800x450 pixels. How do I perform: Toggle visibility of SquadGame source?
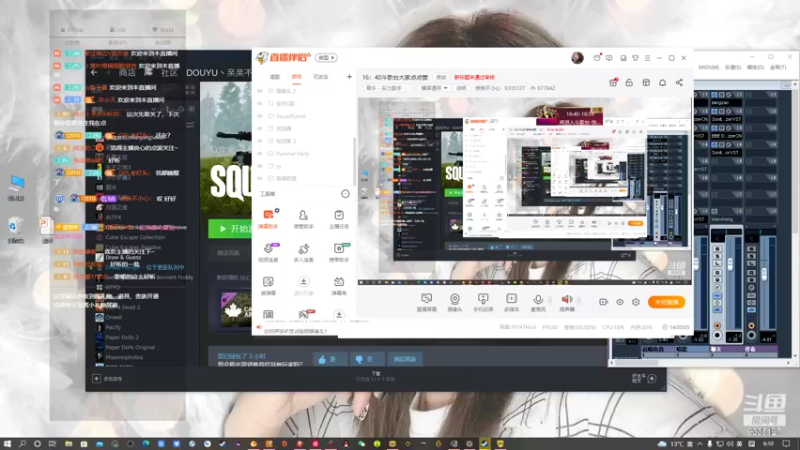point(260,116)
